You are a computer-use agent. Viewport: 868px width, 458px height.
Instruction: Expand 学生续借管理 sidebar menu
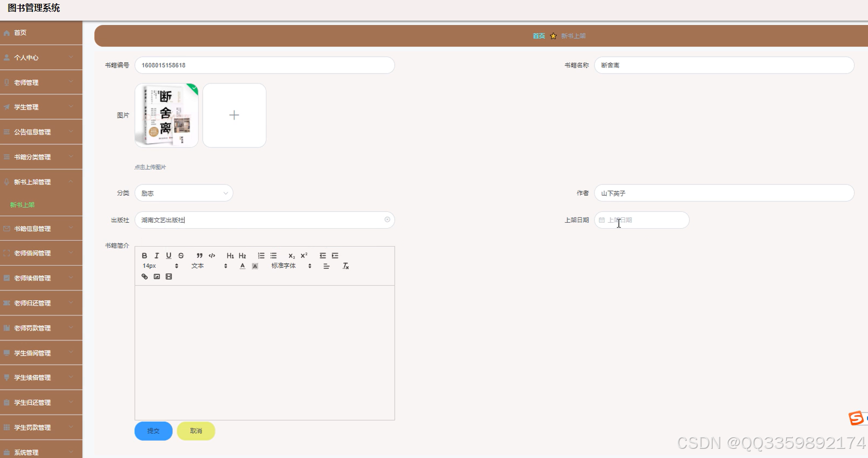coord(41,378)
